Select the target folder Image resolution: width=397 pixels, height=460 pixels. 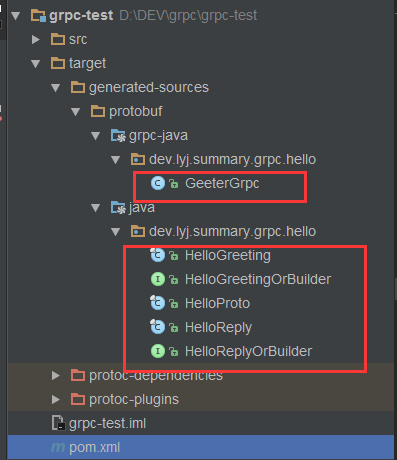tap(87, 64)
